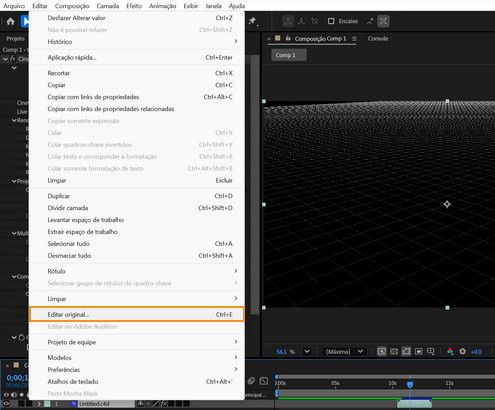Open the magnification ratio dropdown arrow
This screenshot has height=410, width=495.
(x=307, y=351)
